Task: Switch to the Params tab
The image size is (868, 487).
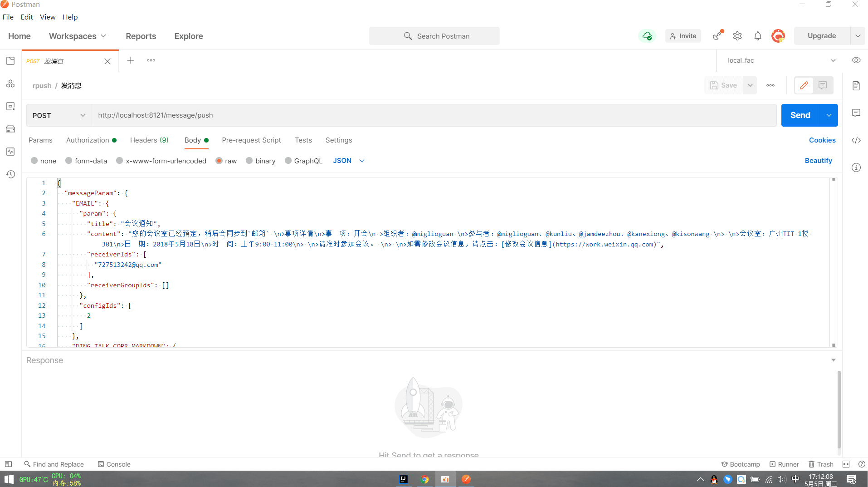Action: pyautogui.click(x=40, y=140)
